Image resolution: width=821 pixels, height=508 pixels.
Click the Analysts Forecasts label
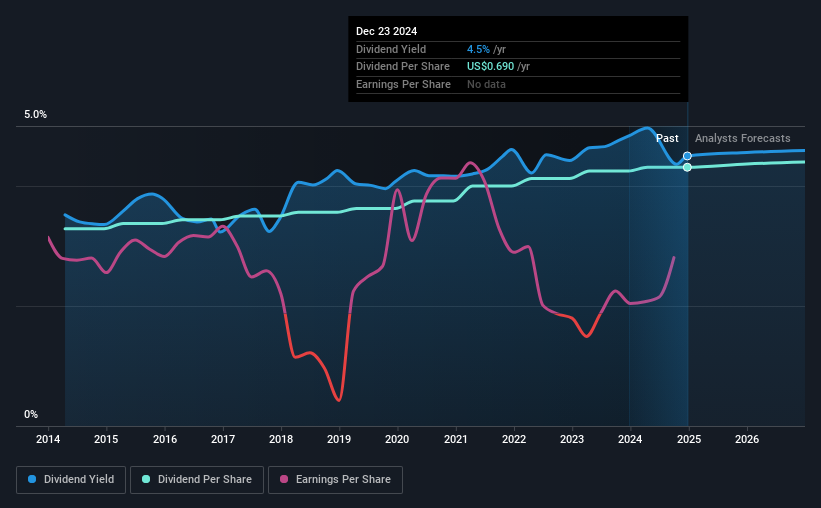[x=742, y=138]
